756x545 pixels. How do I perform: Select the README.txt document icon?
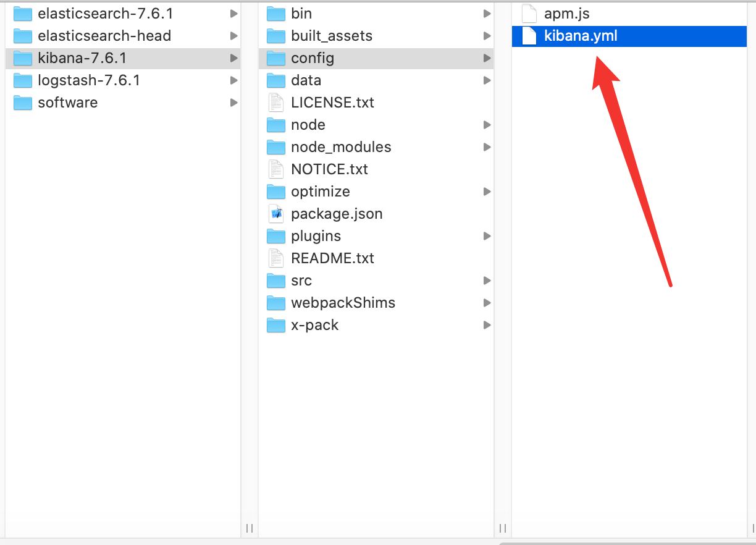(x=275, y=258)
